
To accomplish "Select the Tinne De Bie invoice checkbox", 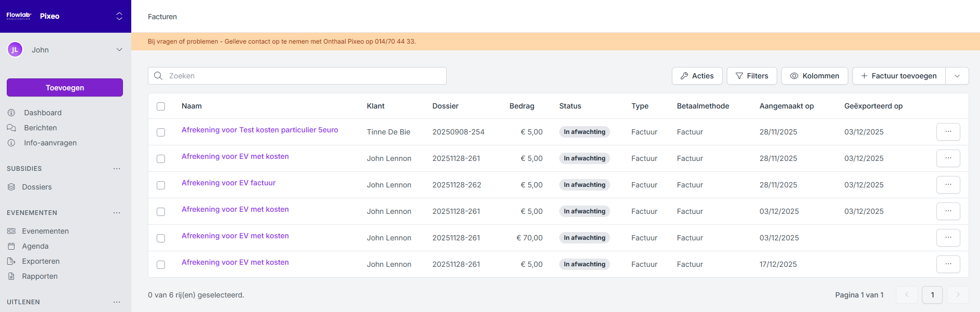I will [161, 132].
